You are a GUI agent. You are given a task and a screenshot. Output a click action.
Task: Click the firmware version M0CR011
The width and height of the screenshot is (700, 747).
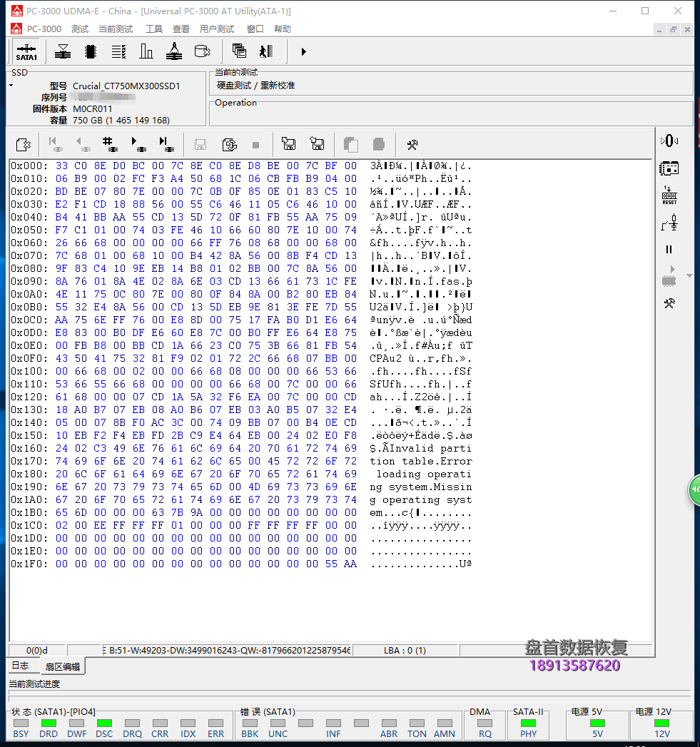click(93, 108)
